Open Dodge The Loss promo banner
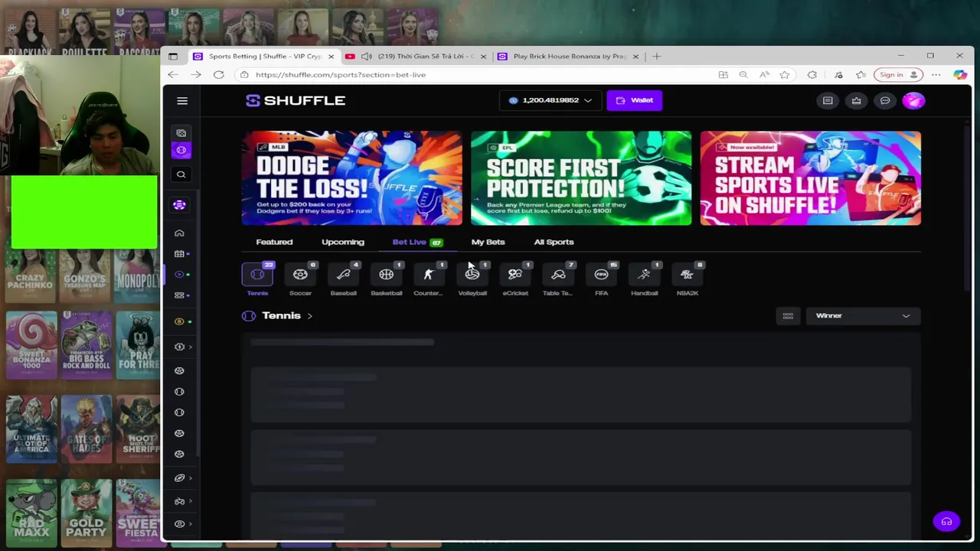 [351, 178]
